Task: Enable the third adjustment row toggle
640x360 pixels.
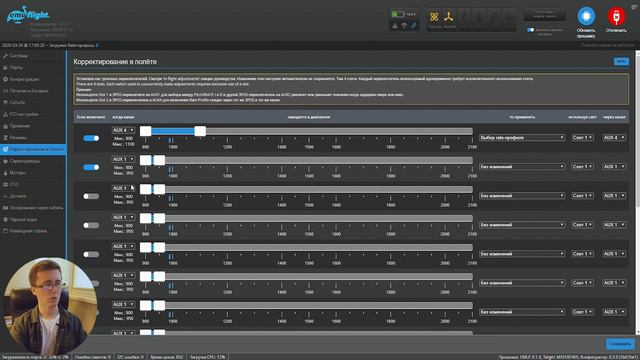Action: point(91,196)
